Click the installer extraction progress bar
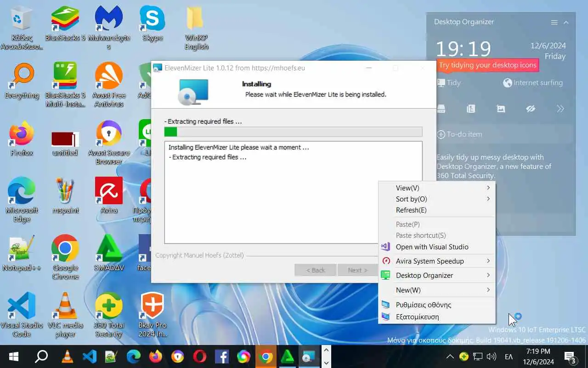 pyautogui.click(x=293, y=132)
